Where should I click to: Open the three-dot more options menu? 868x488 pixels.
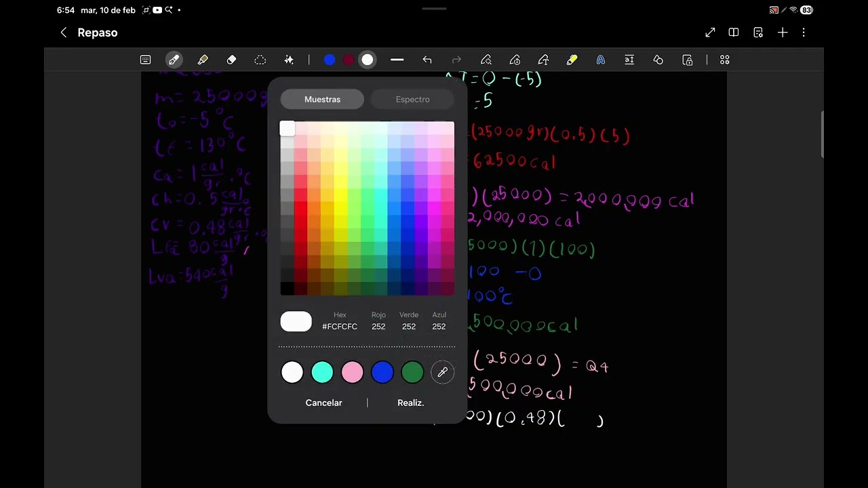pos(804,33)
